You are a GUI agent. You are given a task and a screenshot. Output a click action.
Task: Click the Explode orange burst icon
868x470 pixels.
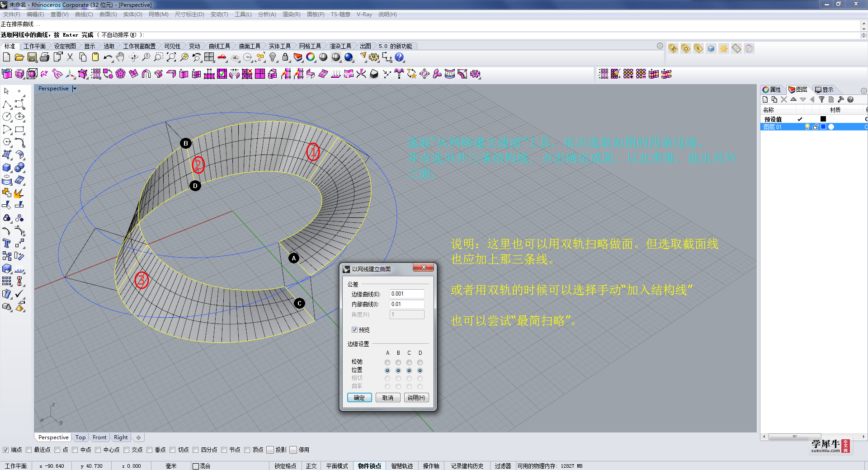pos(19,193)
